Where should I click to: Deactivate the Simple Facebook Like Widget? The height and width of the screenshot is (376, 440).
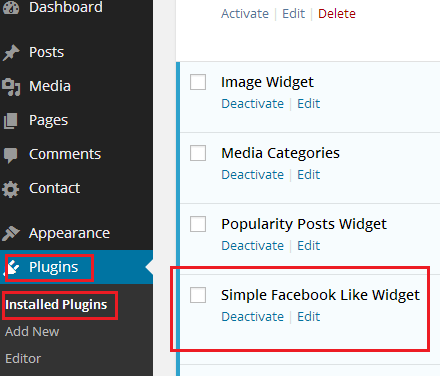click(x=253, y=317)
